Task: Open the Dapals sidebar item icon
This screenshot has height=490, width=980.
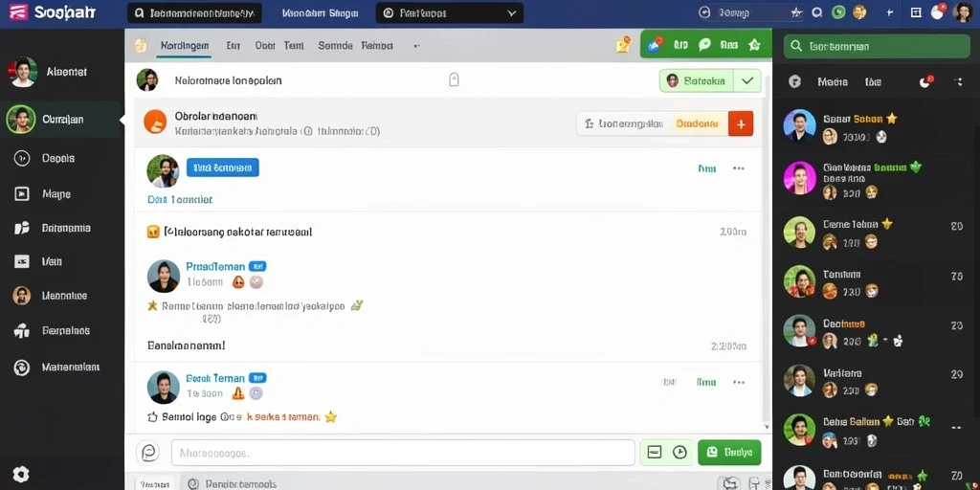Action: coord(22,158)
